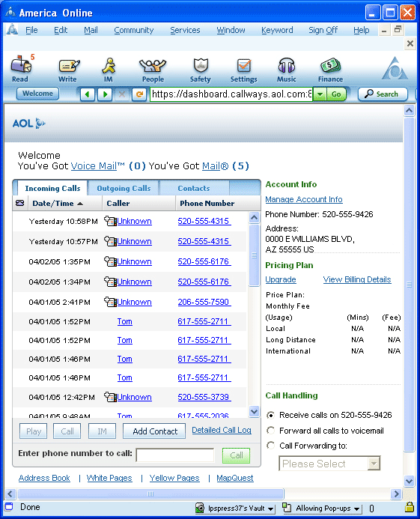Go back with the green left arrow
Viewport: 420px width, 519px height.
click(x=88, y=94)
